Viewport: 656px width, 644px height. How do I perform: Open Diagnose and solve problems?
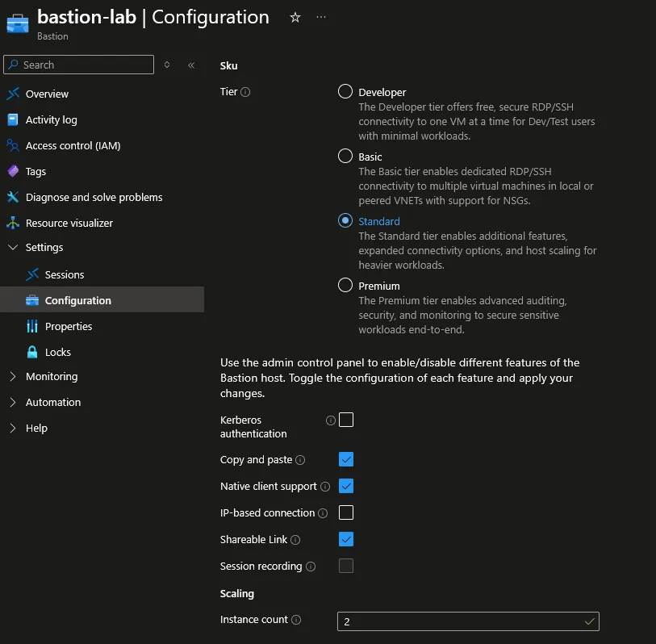point(94,197)
